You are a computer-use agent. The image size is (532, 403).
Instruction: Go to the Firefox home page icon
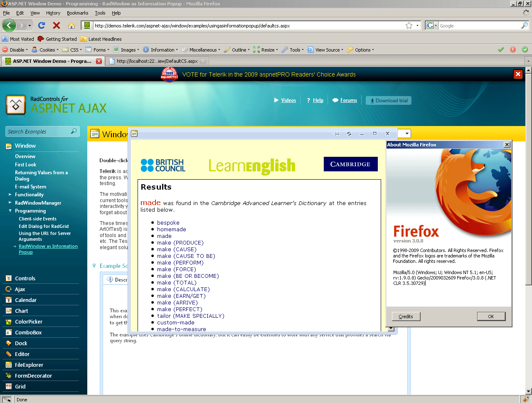71,25
